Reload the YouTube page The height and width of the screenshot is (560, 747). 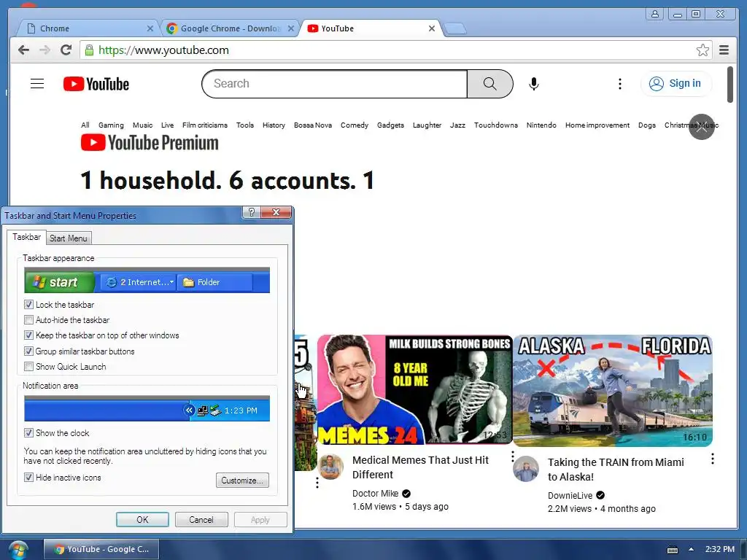pos(66,50)
